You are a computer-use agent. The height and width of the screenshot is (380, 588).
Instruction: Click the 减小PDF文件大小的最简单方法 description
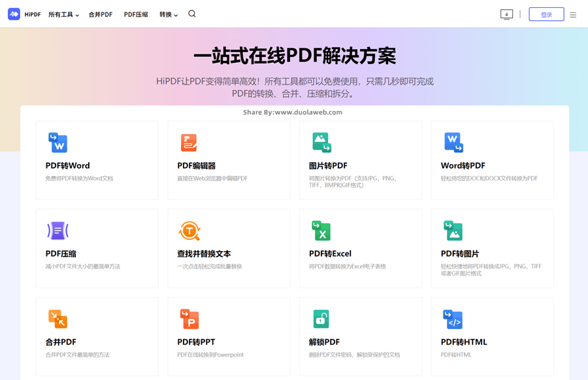pos(83,267)
